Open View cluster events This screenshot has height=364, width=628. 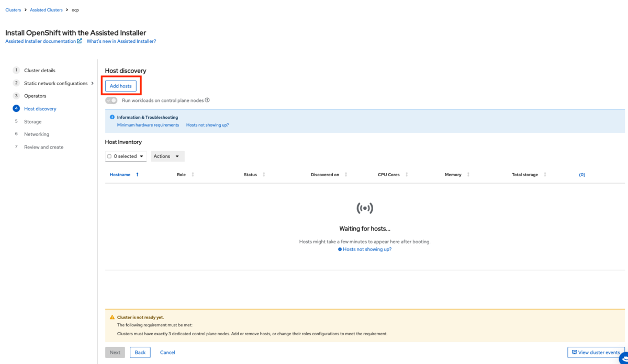pos(596,352)
